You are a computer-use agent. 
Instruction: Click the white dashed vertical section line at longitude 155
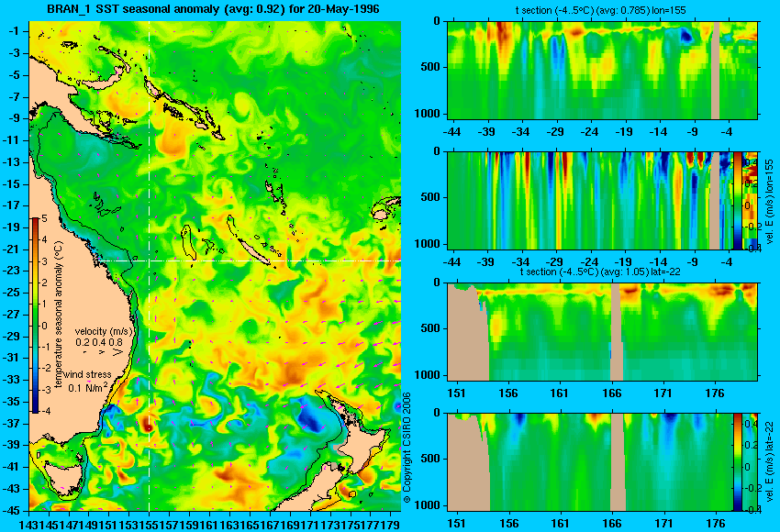coord(150,266)
